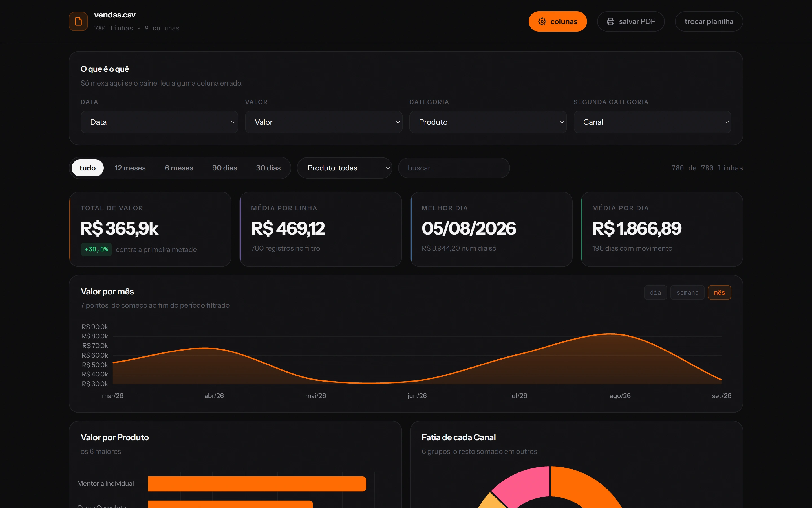The height and width of the screenshot is (508, 812).
Task: Click the "mai/26" axis label
Action: click(316, 396)
